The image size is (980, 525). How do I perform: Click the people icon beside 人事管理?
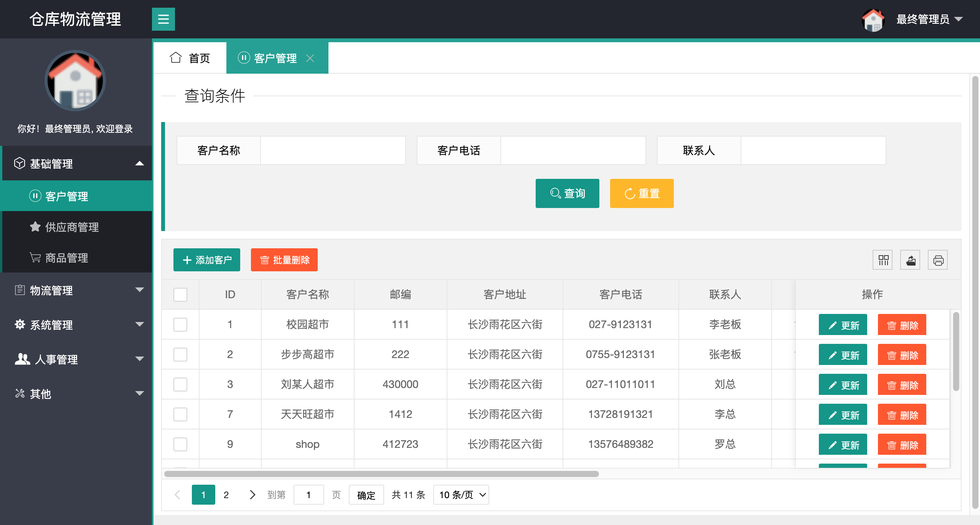[22, 359]
